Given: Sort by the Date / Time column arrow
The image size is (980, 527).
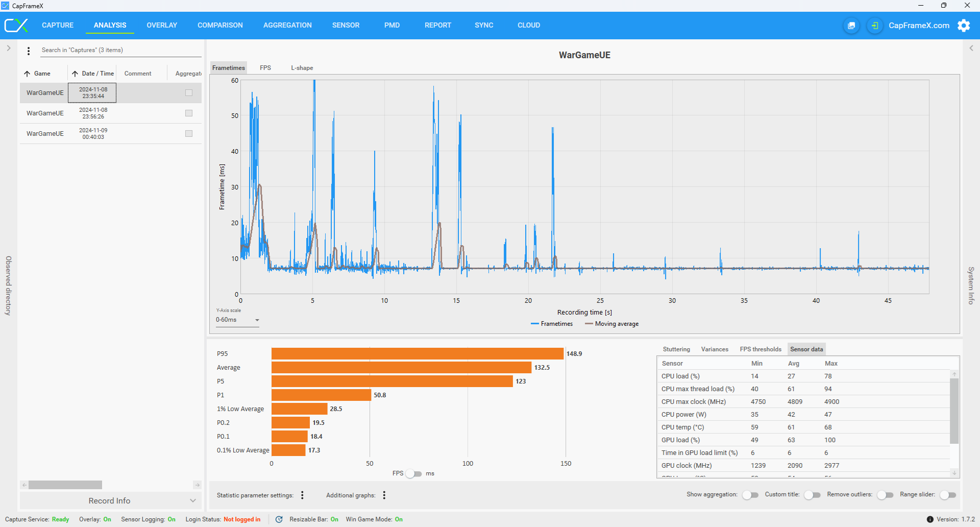Looking at the screenshot, I should tap(75, 74).
